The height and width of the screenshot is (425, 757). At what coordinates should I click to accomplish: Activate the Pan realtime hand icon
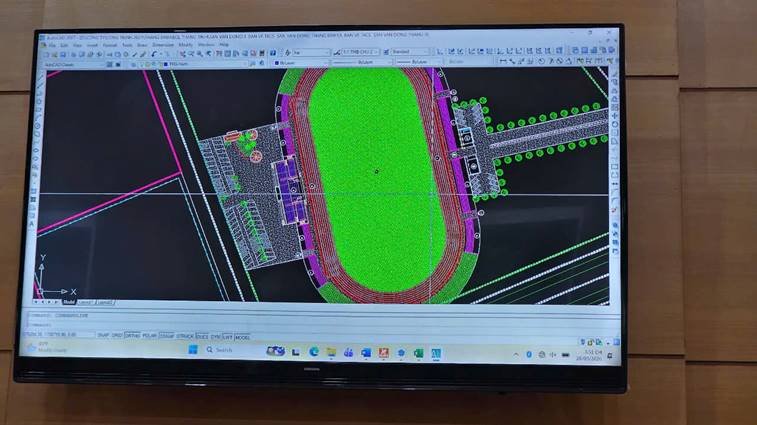[x=182, y=54]
